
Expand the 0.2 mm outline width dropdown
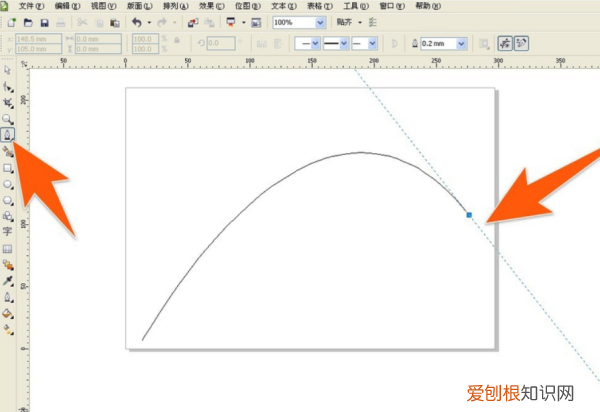(461, 44)
